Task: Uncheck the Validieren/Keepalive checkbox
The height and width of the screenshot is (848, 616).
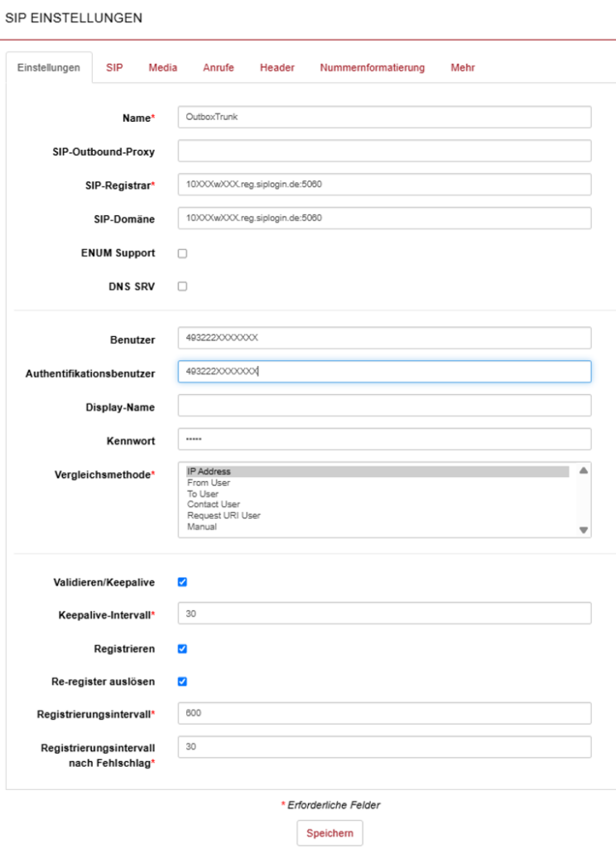Action: click(x=182, y=582)
